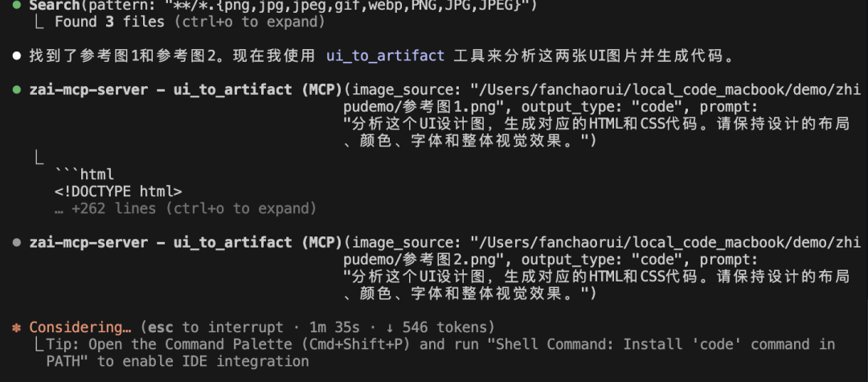868x382 pixels.
Task: Click the green bullet beside the Search command
Action: coord(18,5)
